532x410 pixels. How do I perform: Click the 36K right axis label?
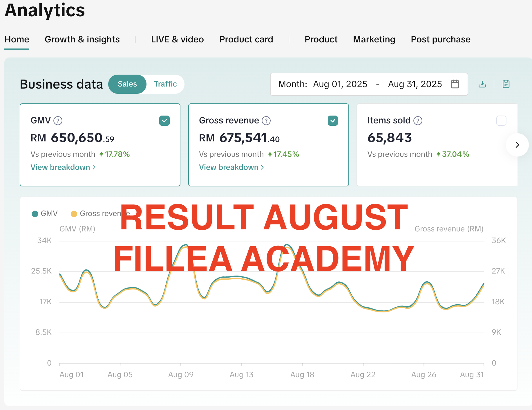pos(499,240)
